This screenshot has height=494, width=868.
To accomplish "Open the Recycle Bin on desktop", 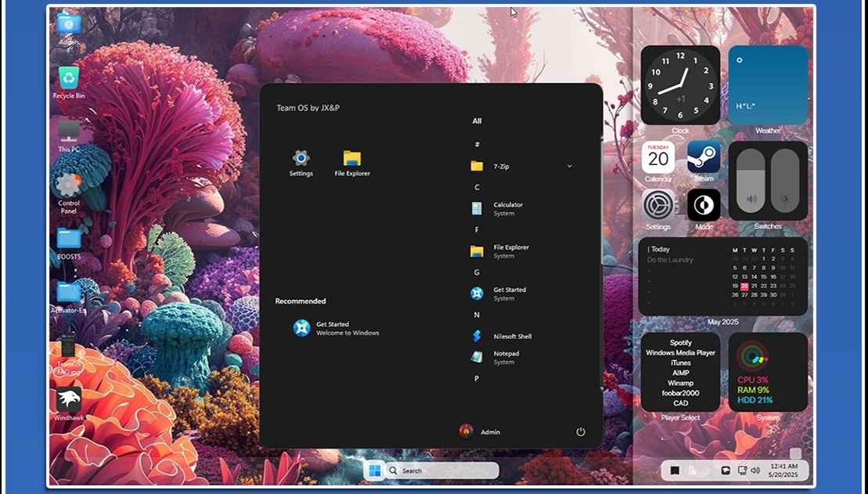I will coord(69,79).
